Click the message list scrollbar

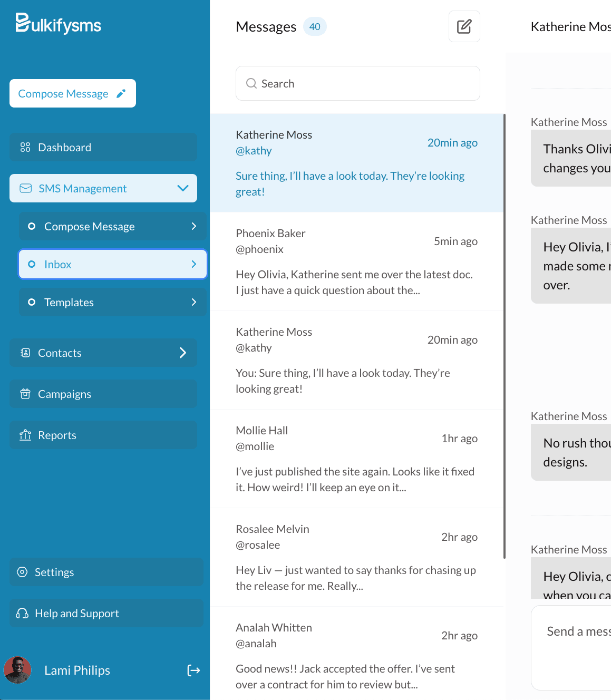click(505, 336)
